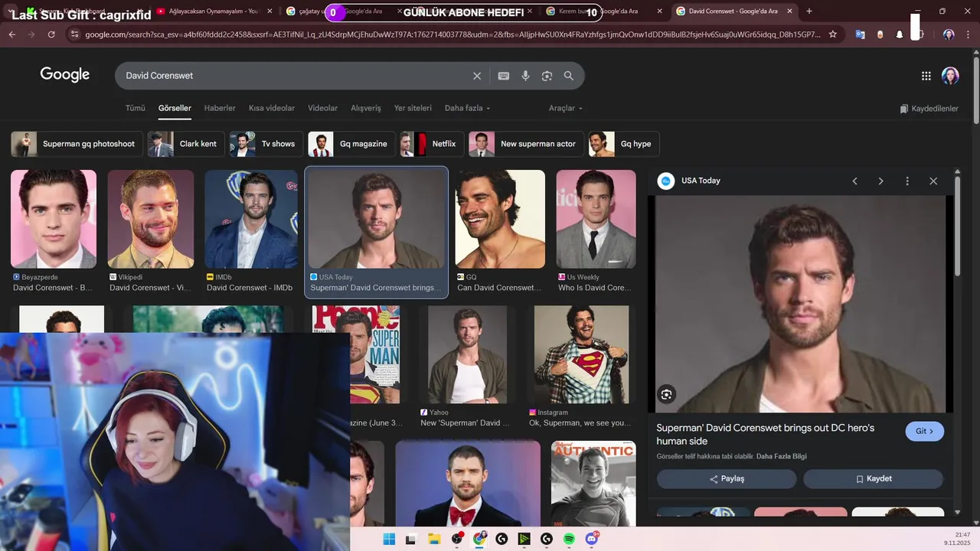The height and width of the screenshot is (551, 980).
Task: Open Kaydedilenler saved items
Action: tap(929, 109)
